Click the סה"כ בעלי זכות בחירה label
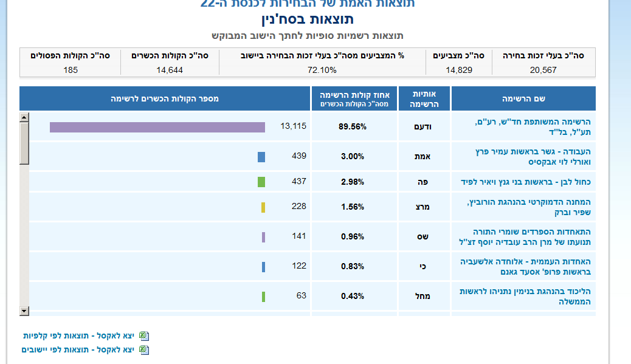The width and height of the screenshot is (631, 364). pos(543,55)
